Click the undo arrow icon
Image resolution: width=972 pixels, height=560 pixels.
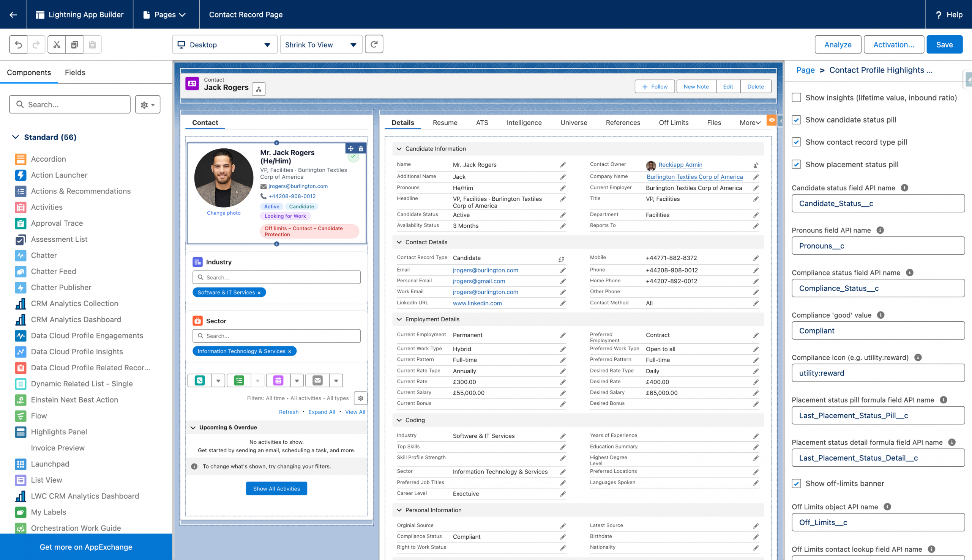(18, 45)
